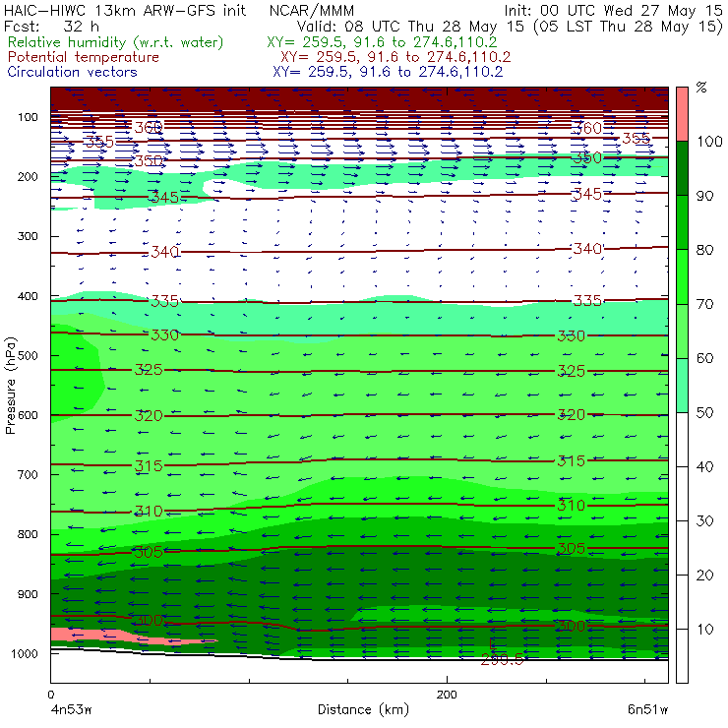Click the '30' colorbar tick label
Viewport: 728px width, 728px height.
[704, 521]
